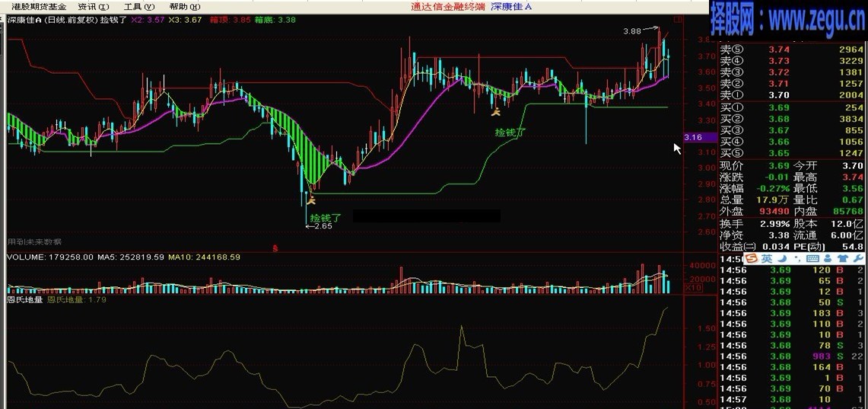The width and height of the screenshot is (868, 409).
Task: Select the 卖② 3.71 ask row
Action: point(792,84)
